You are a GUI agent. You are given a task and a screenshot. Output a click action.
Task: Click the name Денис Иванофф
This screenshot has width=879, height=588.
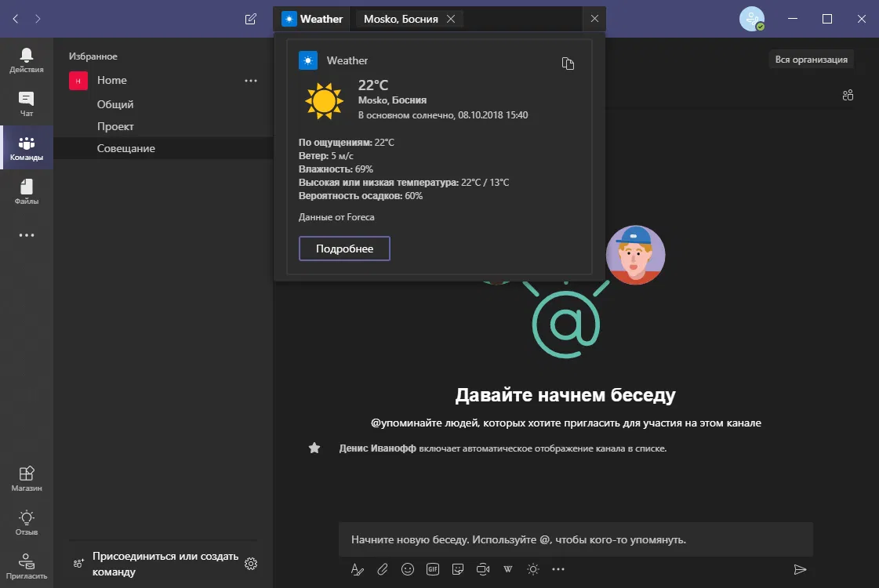point(377,448)
